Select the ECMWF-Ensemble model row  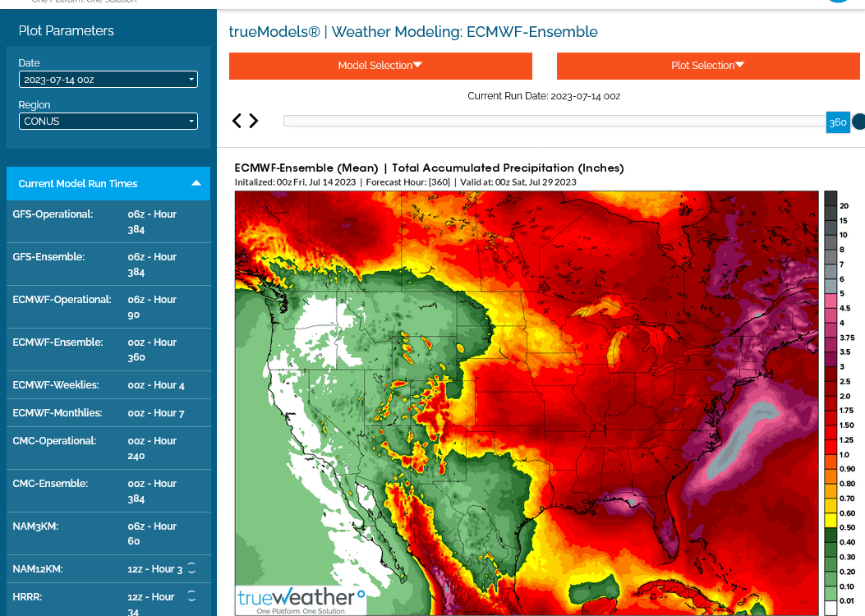pos(108,350)
